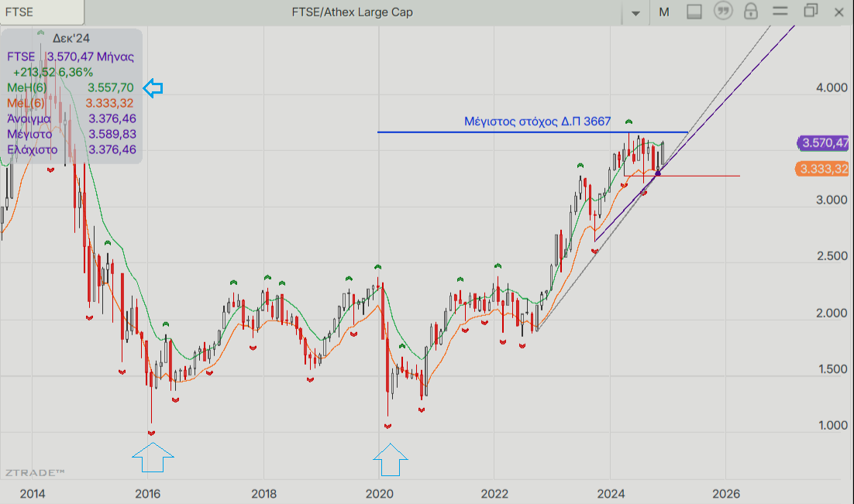Viewport: 854px width, 504px height.
Task: Select the M monthly timeframe button
Action: [x=664, y=12]
